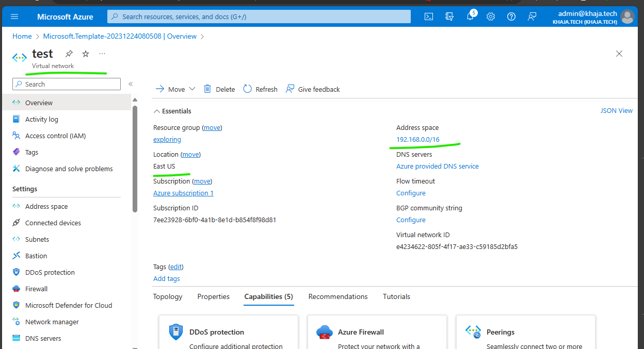Click the move link next to Resource group
Image resolution: width=644 pixels, height=349 pixels.
(x=212, y=127)
